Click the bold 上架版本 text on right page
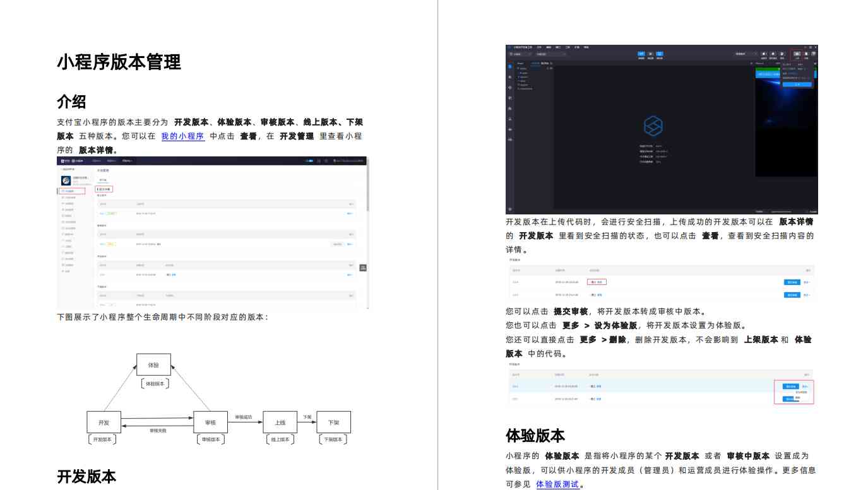 [x=761, y=339]
